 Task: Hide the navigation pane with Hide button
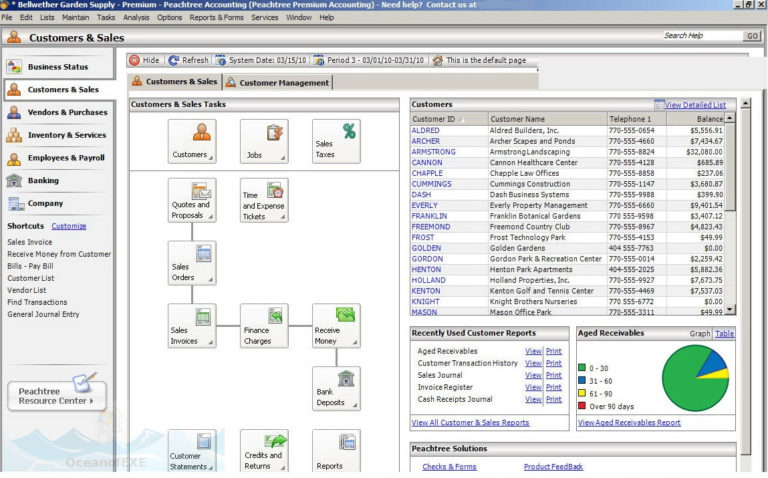coord(144,60)
